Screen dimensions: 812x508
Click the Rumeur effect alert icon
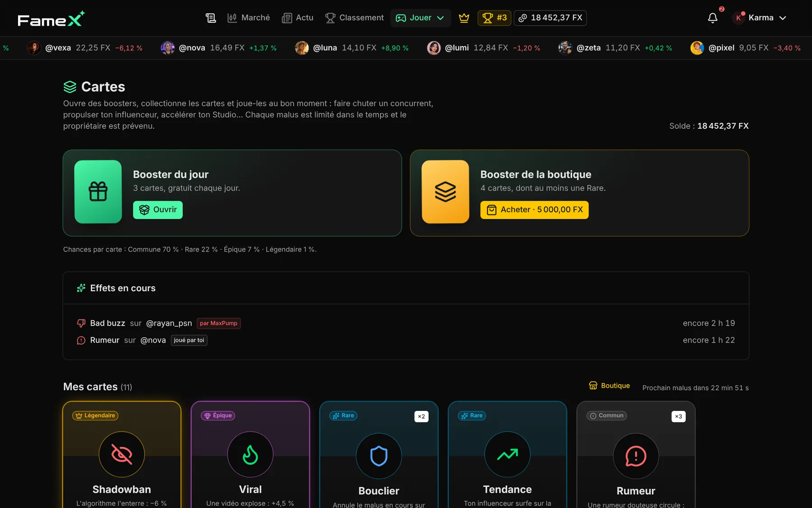[x=81, y=340]
